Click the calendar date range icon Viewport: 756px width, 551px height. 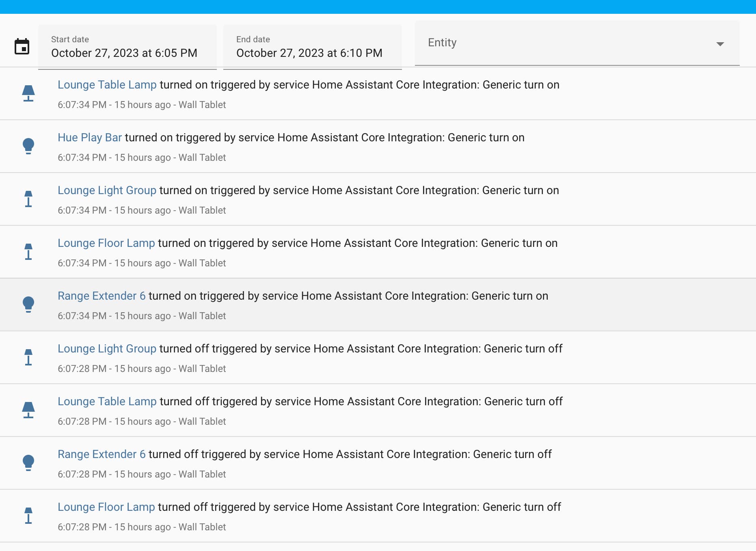click(x=22, y=47)
